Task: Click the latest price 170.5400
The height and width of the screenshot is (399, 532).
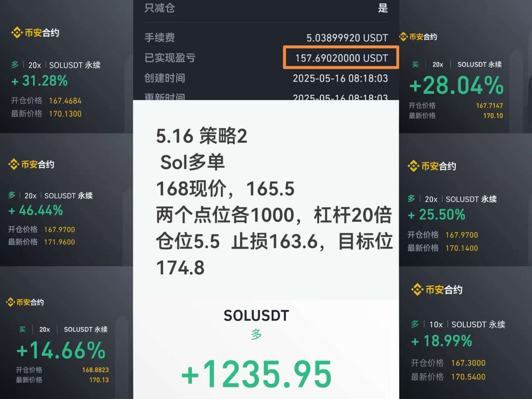Action: click(468, 377)
